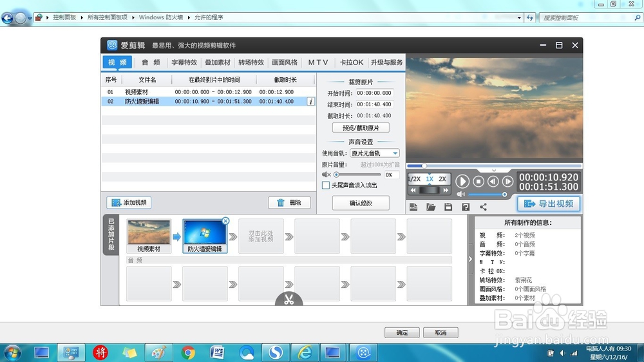644x362 pixels.
Task: Click the 结束时间 input field
Action: point(375,104)
